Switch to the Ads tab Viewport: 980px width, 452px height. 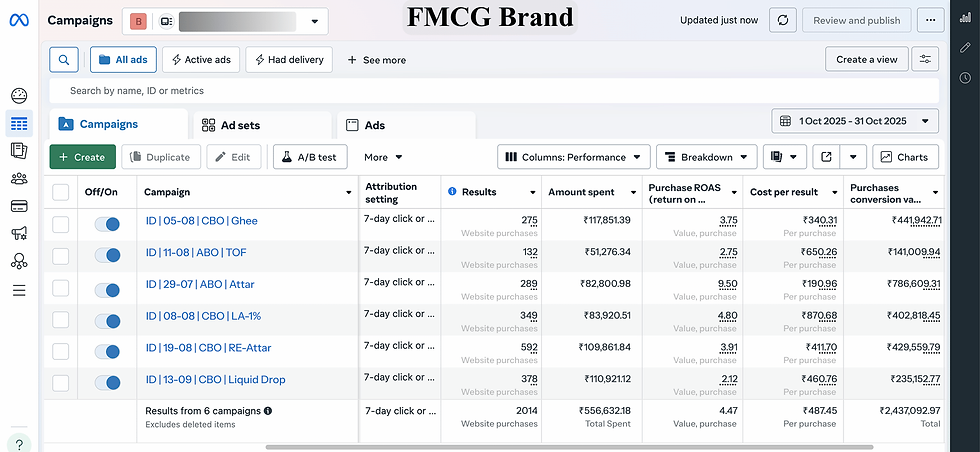406,125
